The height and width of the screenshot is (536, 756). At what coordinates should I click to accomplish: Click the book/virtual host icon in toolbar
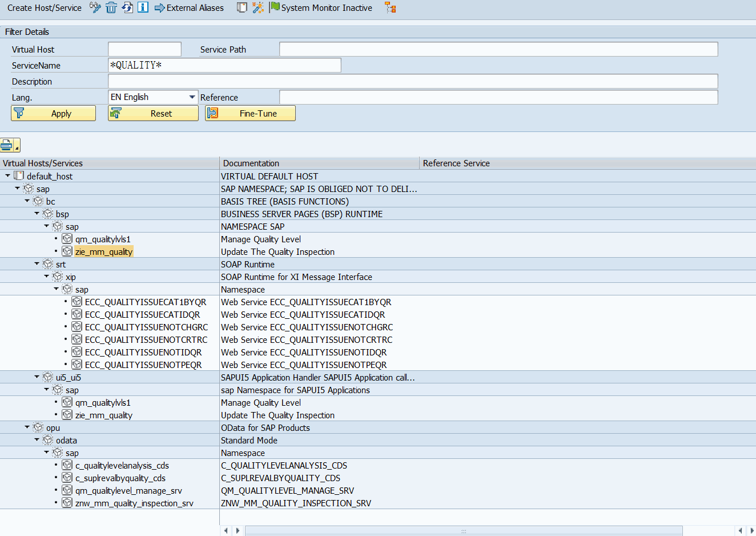pos(242,7)
